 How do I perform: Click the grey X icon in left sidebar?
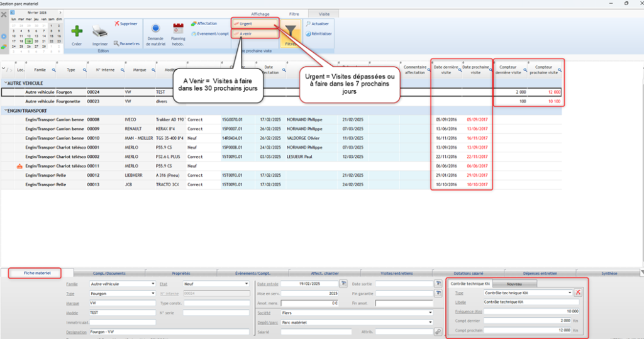pyautogui.click(x=4, y=14)
